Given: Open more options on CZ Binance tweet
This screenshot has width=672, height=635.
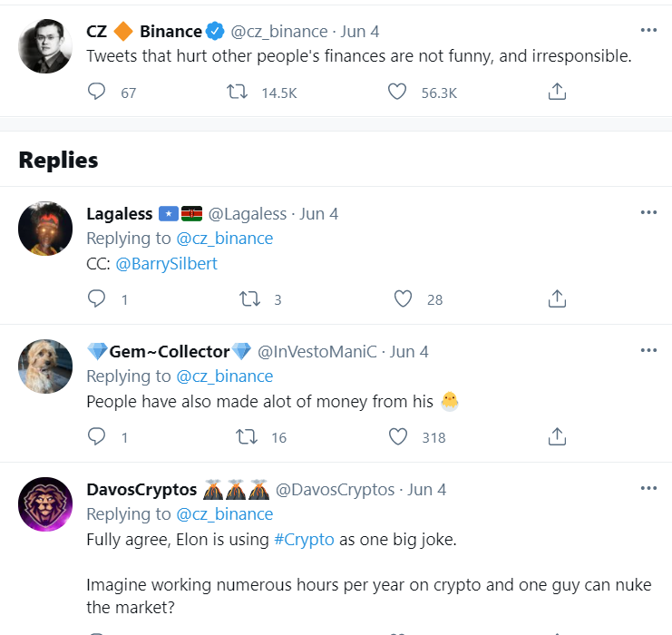Looking at the screenshot, I should (x=648, y=30).
